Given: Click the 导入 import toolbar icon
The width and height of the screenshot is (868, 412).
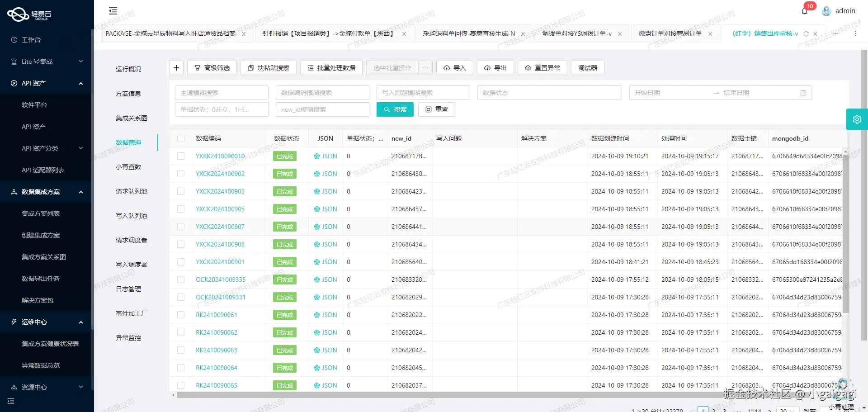Looking at the screenshot, I should click(454, 68).
